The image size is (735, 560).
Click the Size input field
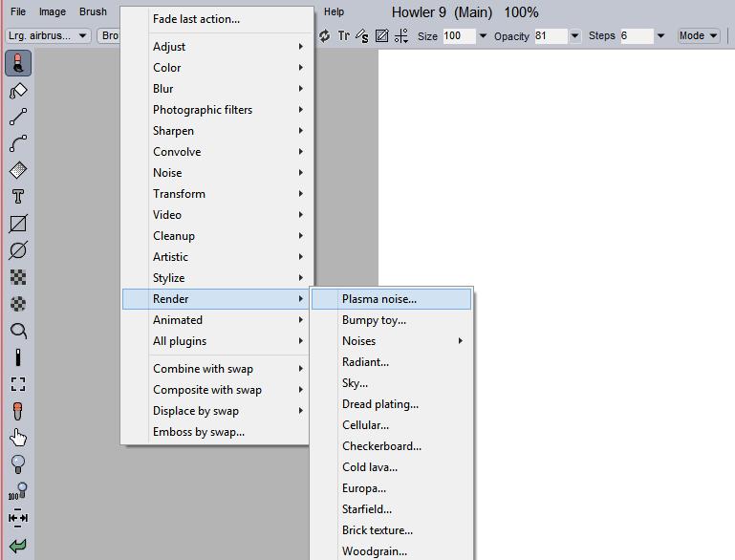(x=457, y=36)
